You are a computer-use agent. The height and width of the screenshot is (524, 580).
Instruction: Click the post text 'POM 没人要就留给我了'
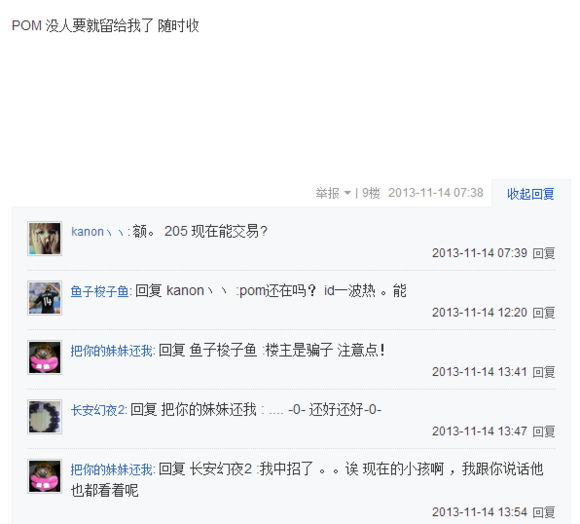tap(82, 26)
